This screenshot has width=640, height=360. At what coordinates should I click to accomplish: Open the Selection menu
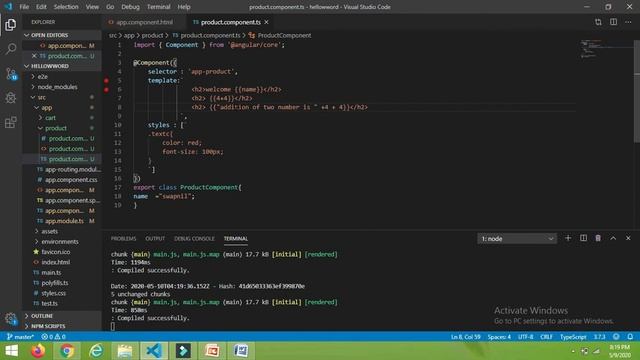66,7
